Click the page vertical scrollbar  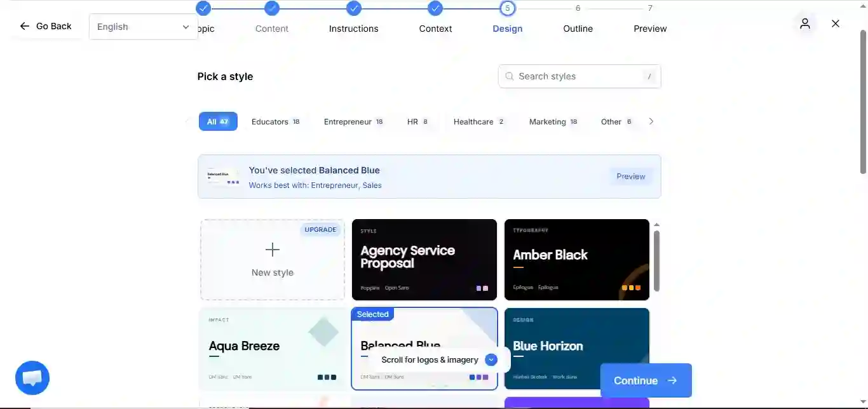(863, 102)
